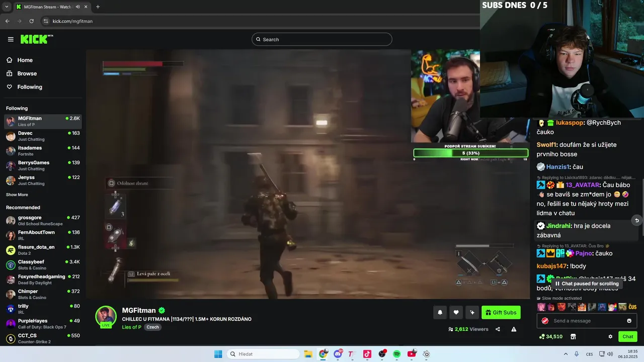Image resolution: width=644 pixels, height=362 pixels.
Task: Click the site info icon in address bar
Action: coord(46,21)
